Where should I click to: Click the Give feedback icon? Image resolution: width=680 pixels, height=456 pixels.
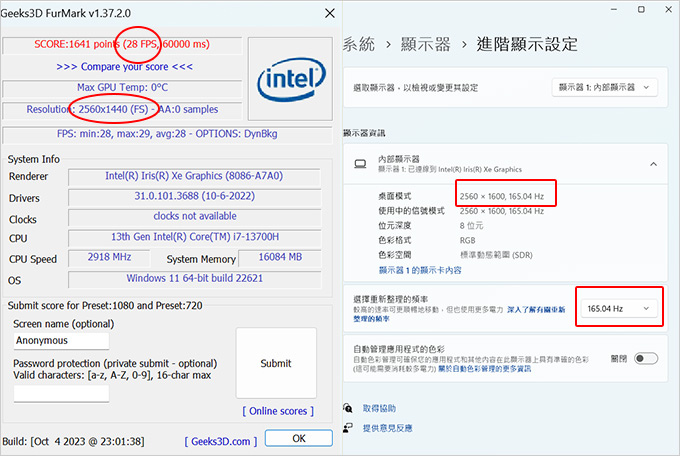[x=348, y=428]
